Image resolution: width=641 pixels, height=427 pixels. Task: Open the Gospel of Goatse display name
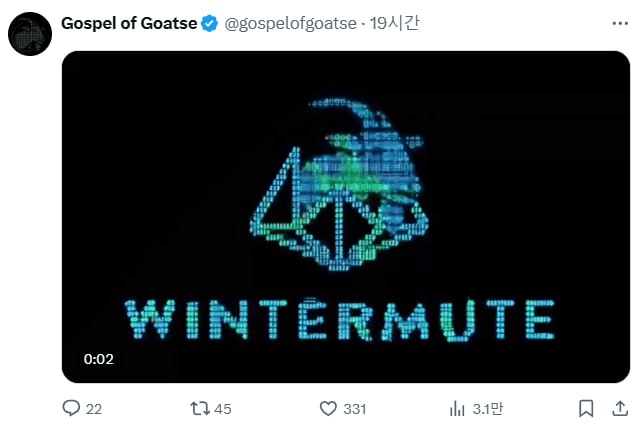129,23
